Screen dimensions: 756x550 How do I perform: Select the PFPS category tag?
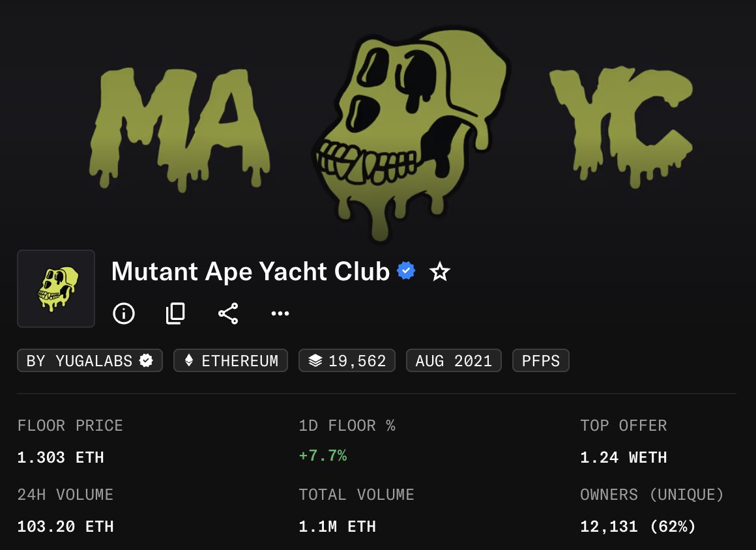click(540, 360)
